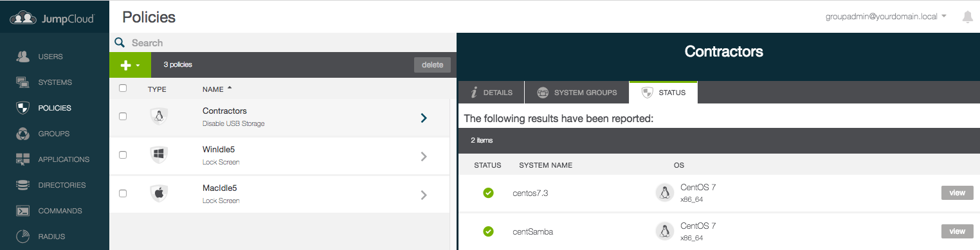Screen dimensions: 980x250
Task: Switch to the System Groups tab
Action: [577, 93]
